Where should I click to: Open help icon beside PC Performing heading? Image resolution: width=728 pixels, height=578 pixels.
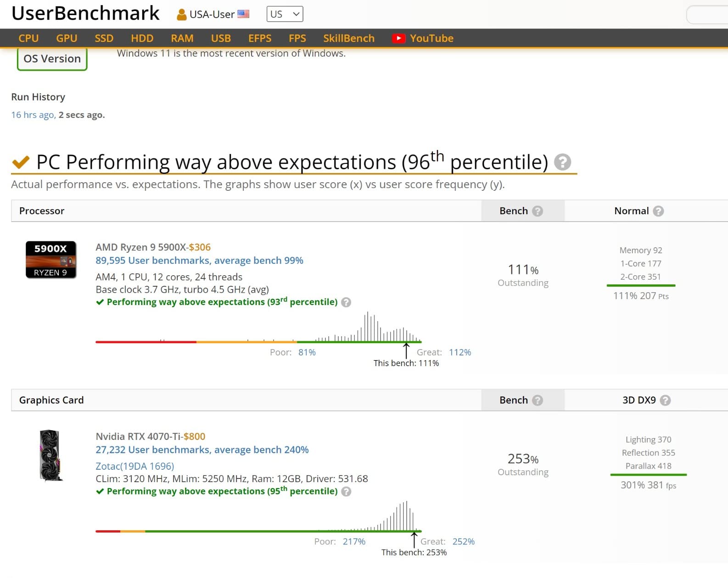pyautogui.click(x=562, y=162)
